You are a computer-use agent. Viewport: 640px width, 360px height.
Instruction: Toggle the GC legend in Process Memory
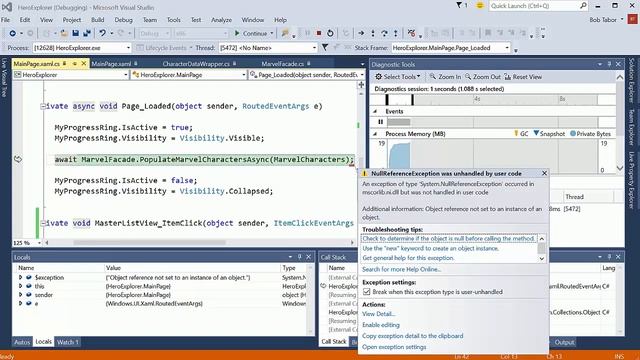(x=521, y=134)
